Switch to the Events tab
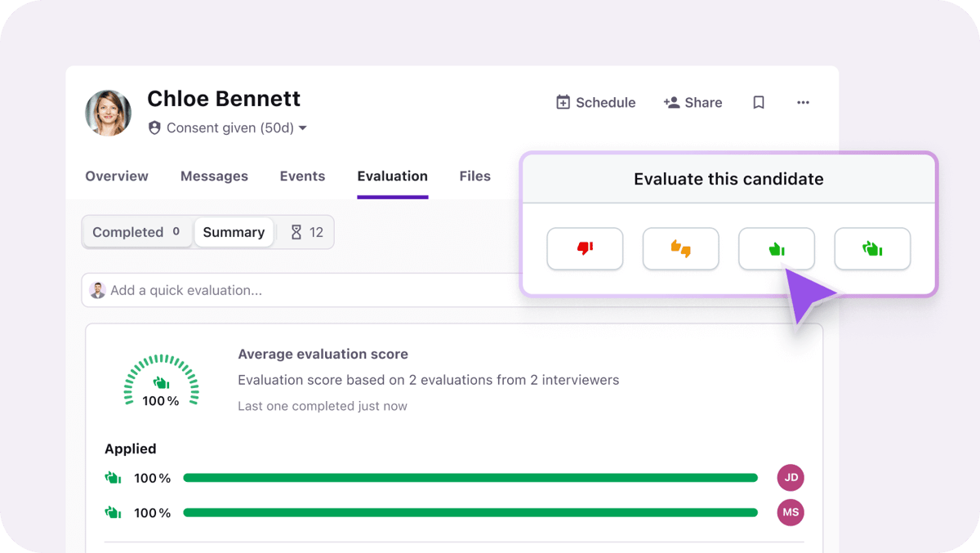Screen dimensions: 980x553 pyautogui.click(x=302, y=176)
